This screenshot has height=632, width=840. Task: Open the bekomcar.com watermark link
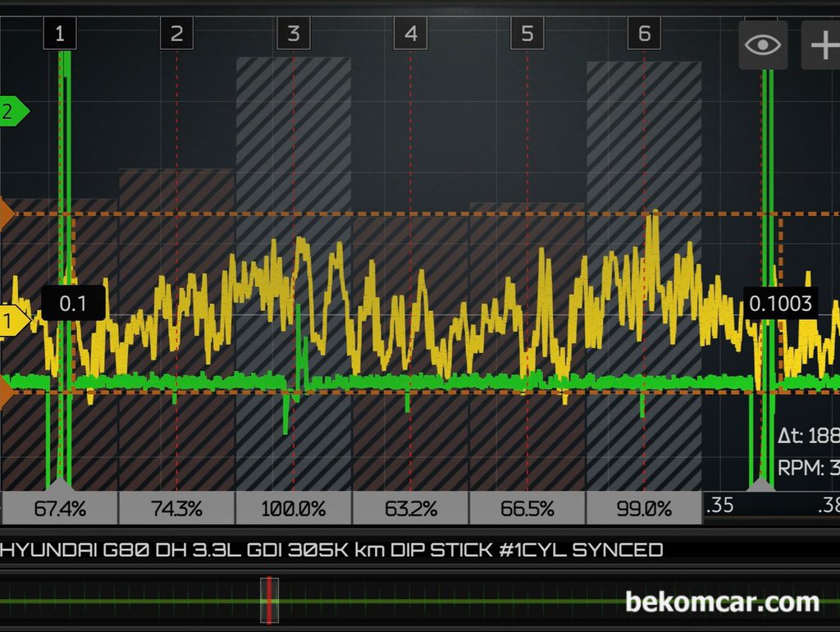pyautogui.click(x=722, y=602)
